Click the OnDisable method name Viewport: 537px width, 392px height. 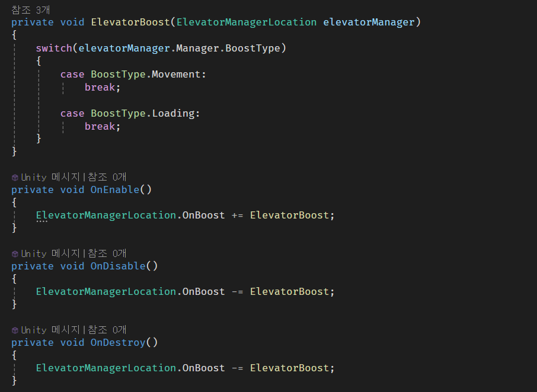point(118,266)
